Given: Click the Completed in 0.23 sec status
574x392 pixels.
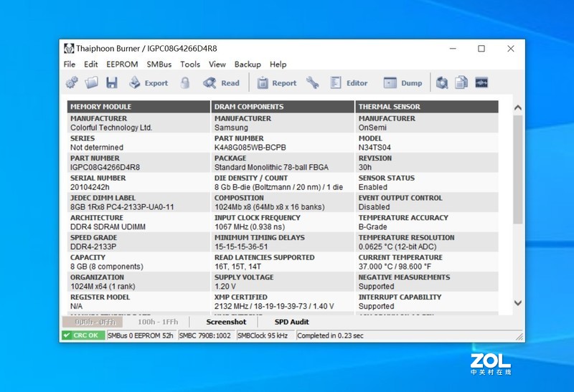Looking at the screenshot, I should pyautogui.click(x=330, y=335).
